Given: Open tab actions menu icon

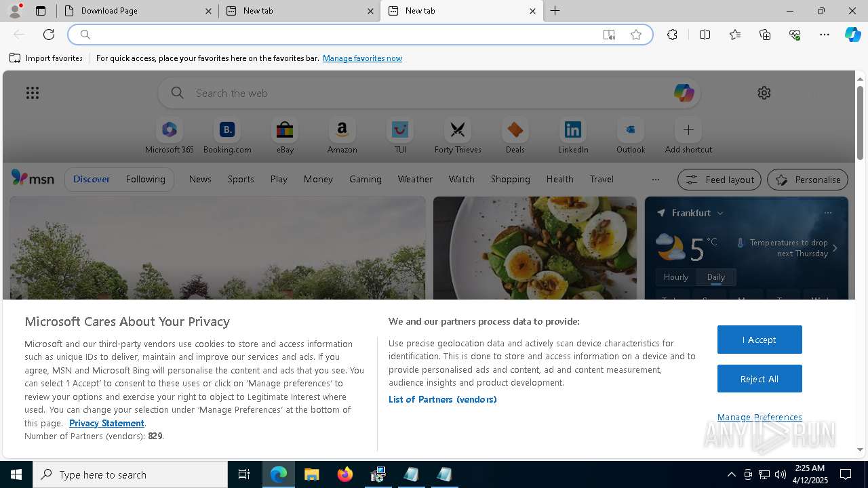Looking at the screenshot, I should 41,11.
